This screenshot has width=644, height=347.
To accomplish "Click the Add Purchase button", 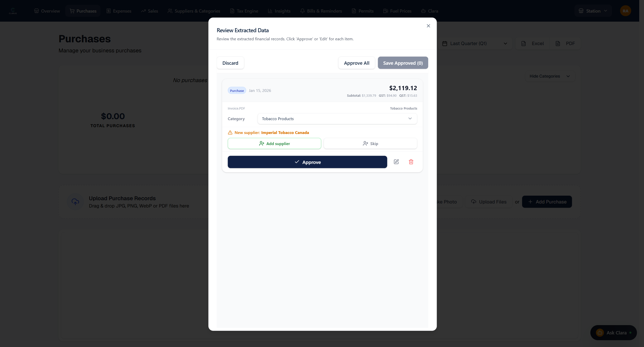I will pos(547,202).
